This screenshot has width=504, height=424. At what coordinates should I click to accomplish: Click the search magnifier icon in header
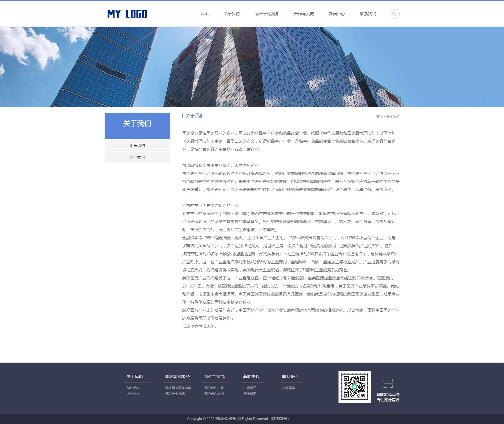[x=395, y=14]
